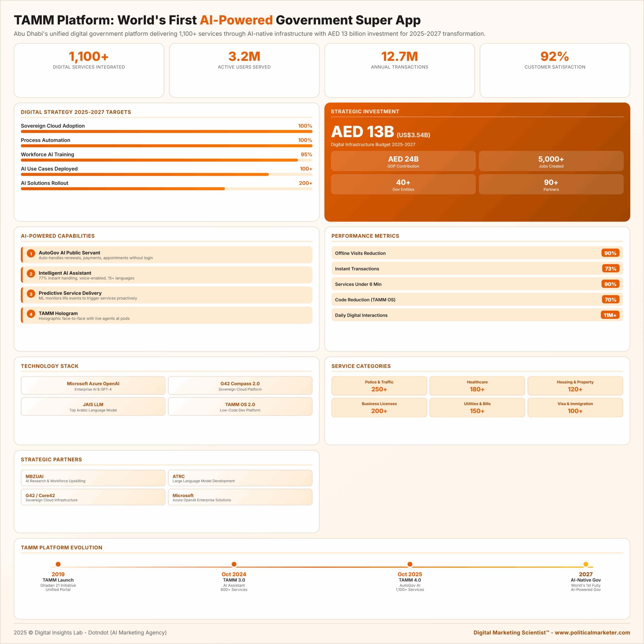Viewport: 644px width, 644px height.
Task: Click the Microsoft Azure OpenAI tech card
Action: [x=93, y=386]
